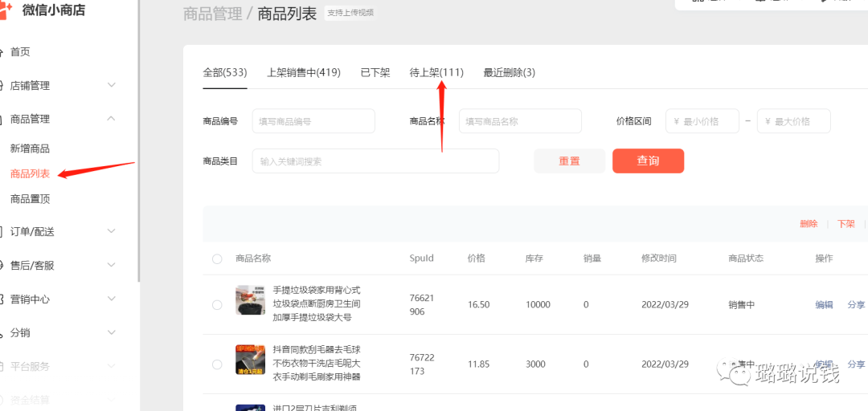Click the bulk 删除 link
Image resolution: width=868 pixels, height=411 pixels.
tap(809, 224)
